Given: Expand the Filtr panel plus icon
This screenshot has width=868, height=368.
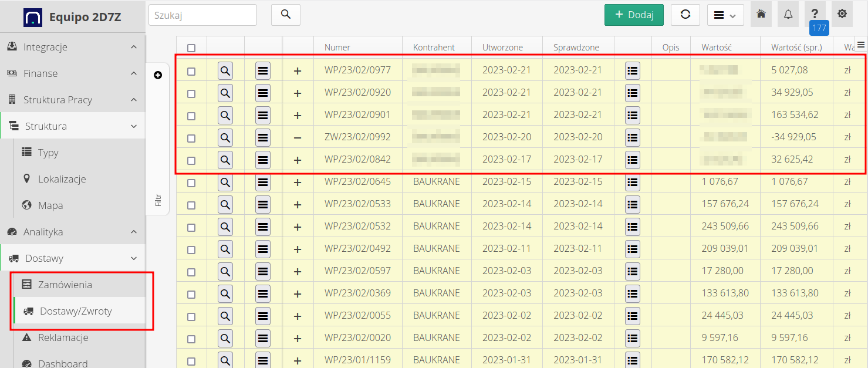Looking at the screenshot, I should 157,75.
